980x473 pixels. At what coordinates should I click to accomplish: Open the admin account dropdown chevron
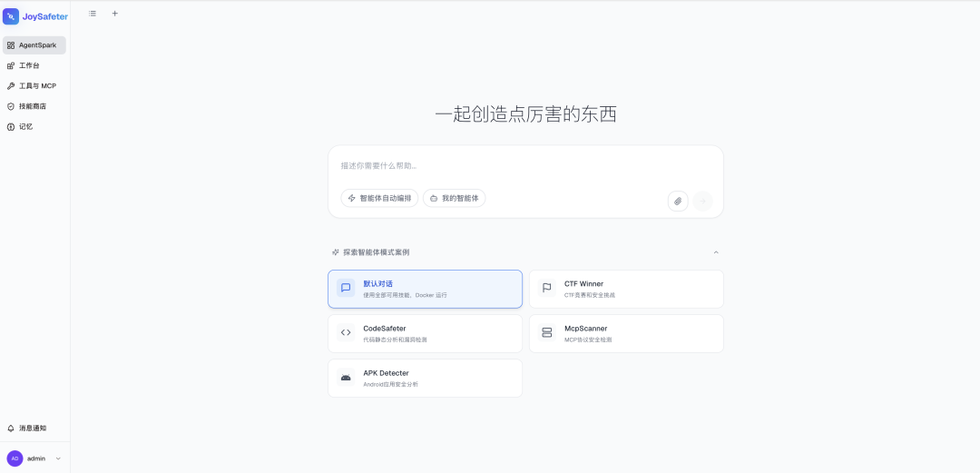click(58, 458)
